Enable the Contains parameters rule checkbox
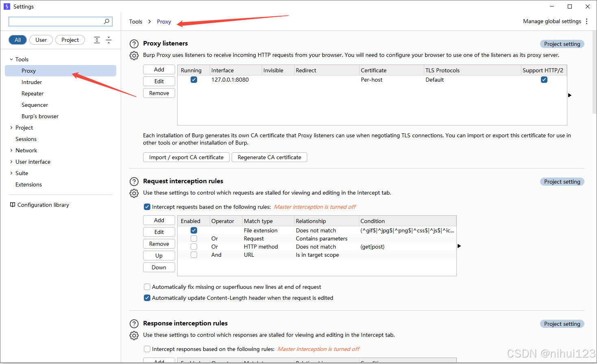 [194, 238]
